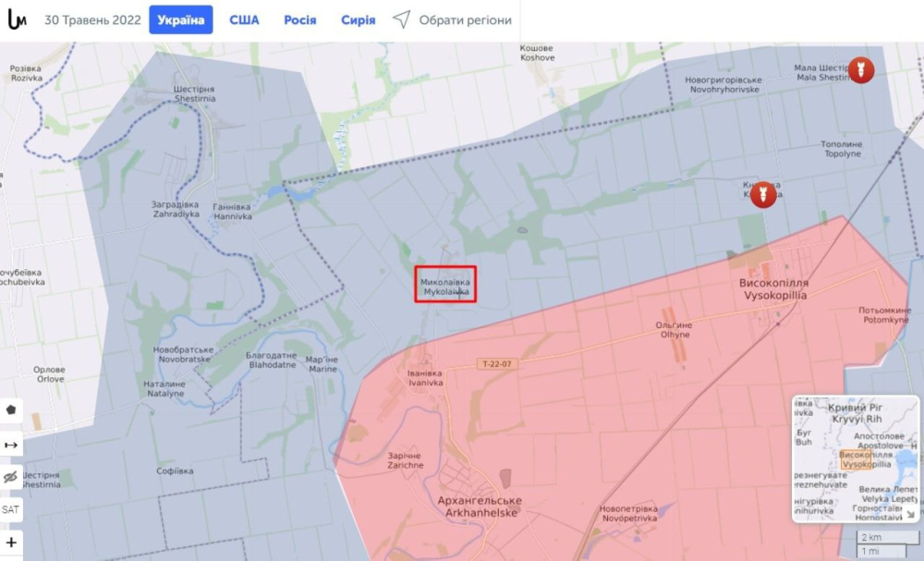Screen dimensions: 924x561
Task: Select the Україна tab
Action: (x=181, y=20)
